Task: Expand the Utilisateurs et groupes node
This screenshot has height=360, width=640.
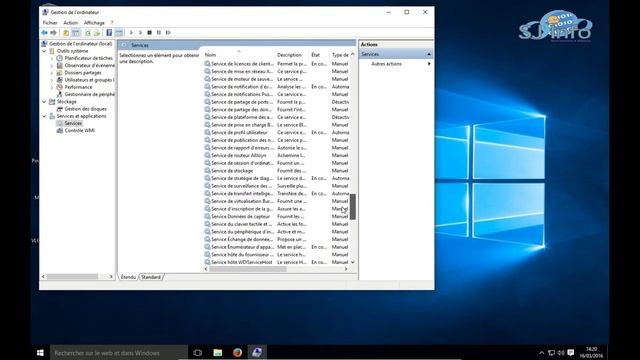Action: pos(52,80)
